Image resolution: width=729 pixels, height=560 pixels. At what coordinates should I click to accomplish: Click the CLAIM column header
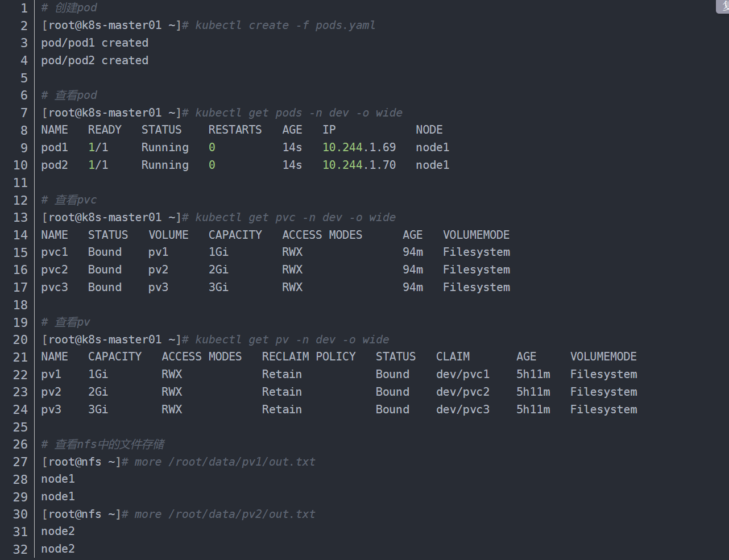(453, 357)
